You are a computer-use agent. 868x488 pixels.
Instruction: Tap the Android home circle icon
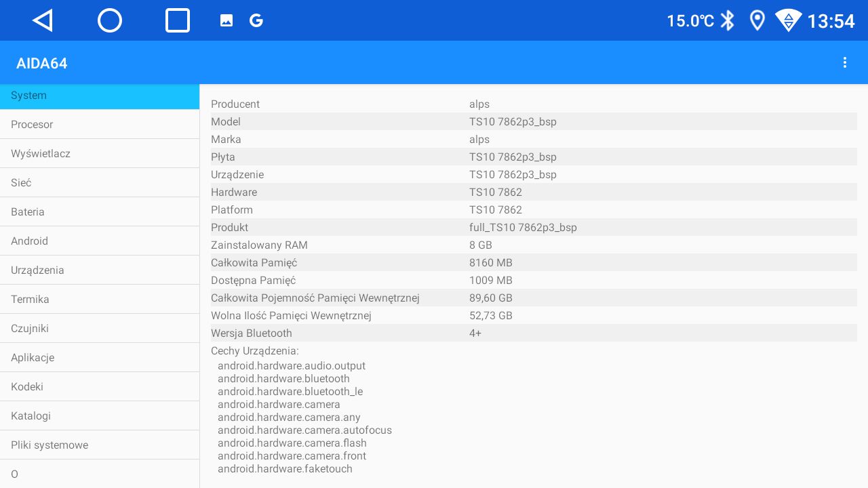pos(110,20)
